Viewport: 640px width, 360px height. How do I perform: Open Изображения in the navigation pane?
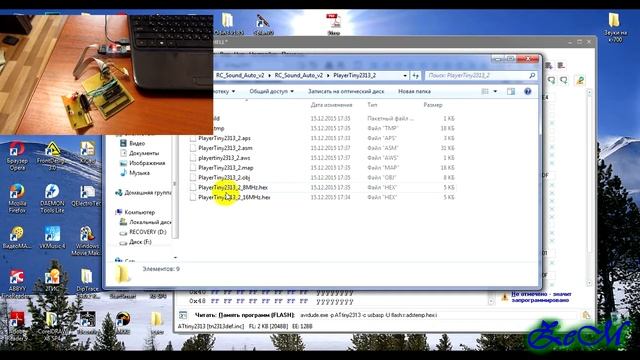[x=142, y=163]
